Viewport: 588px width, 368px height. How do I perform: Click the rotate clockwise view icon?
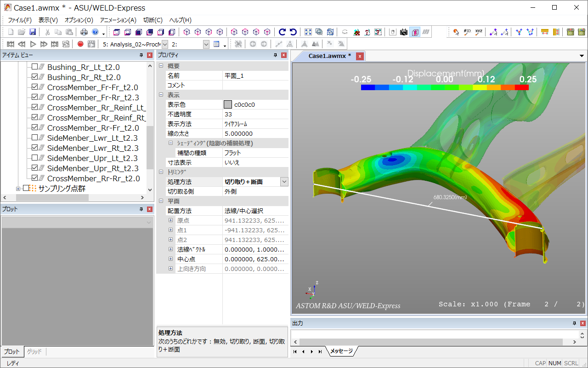pos(282,32)
